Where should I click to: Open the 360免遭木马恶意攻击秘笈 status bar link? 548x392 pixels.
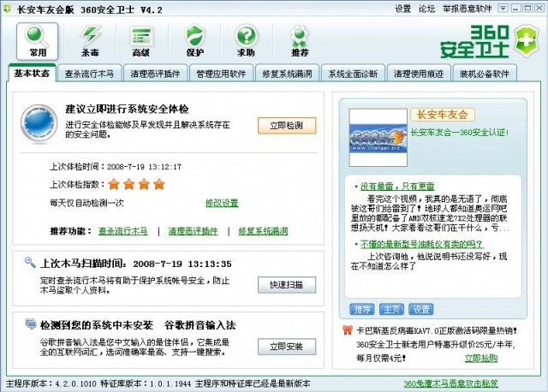(x=451, y=383)
